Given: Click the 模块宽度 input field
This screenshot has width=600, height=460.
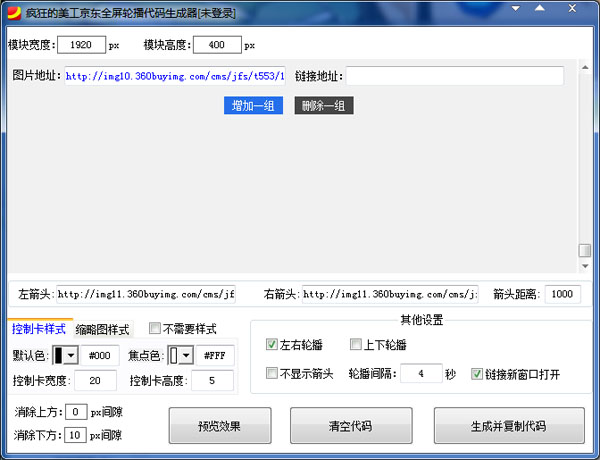Looking at the screenshot, I should coord(81,45).
